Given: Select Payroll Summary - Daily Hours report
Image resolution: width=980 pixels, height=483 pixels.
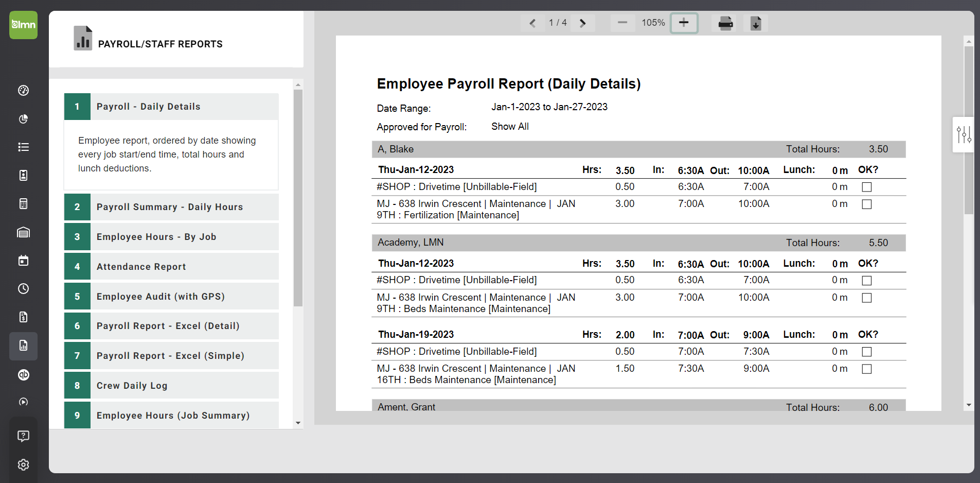Looking at the screenshot, I should tap(171, 207).
